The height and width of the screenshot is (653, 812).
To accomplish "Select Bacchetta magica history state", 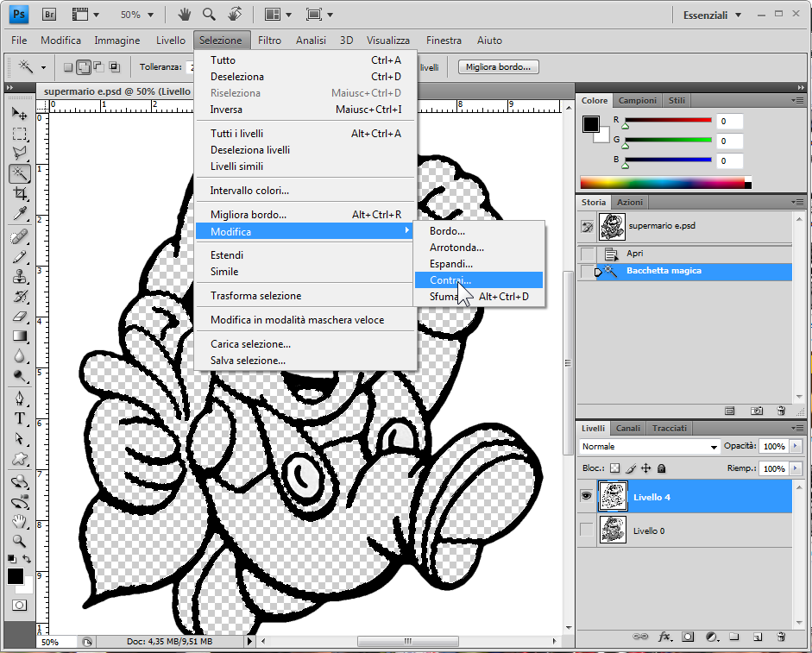I will (694, 271).
